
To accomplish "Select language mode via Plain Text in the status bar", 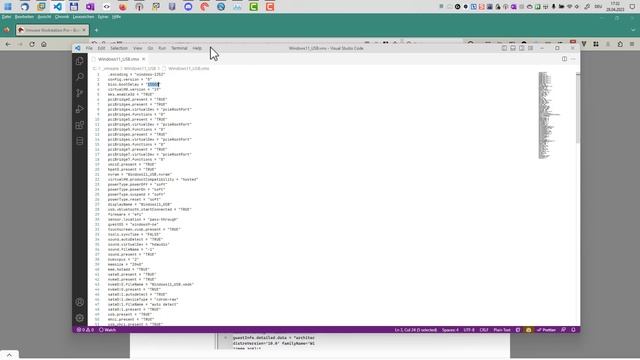I will (502, 330).
